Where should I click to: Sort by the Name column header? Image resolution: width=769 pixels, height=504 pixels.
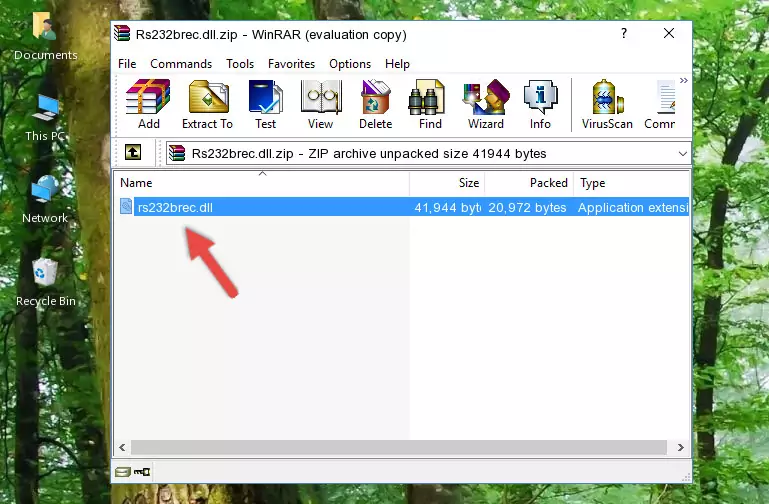coord(262,183)
